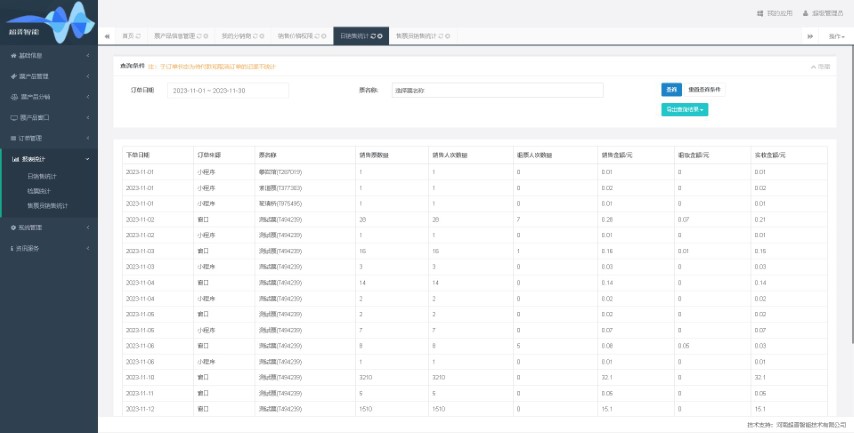854x433 pixels.
Task: Refresh the 票产品信息管理 tab via its icon
Action: (199, 36)
